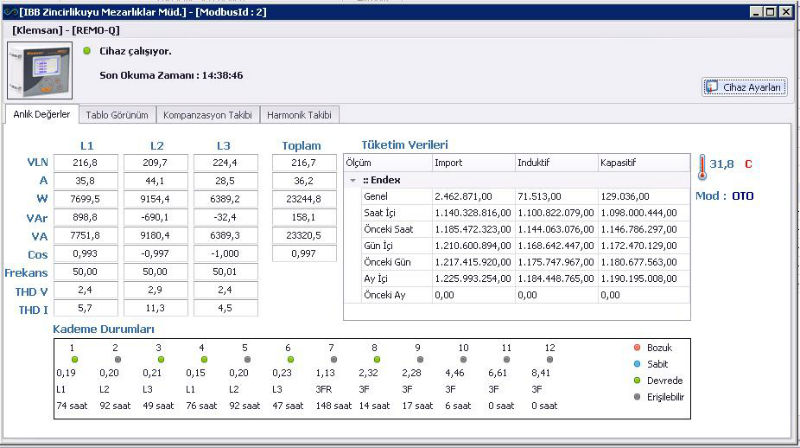Click the step 12 status indicator dot
The width and height of the screenshot is (800, 448).
[549, 359]
